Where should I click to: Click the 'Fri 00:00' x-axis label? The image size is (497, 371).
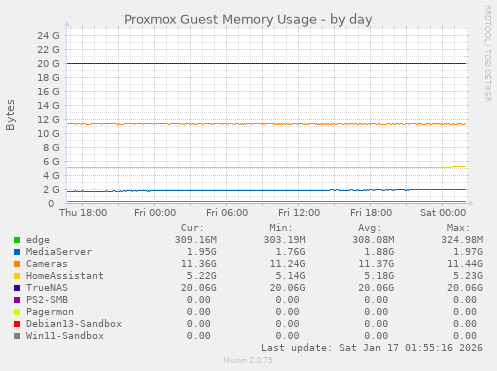(x=155, y=213)
